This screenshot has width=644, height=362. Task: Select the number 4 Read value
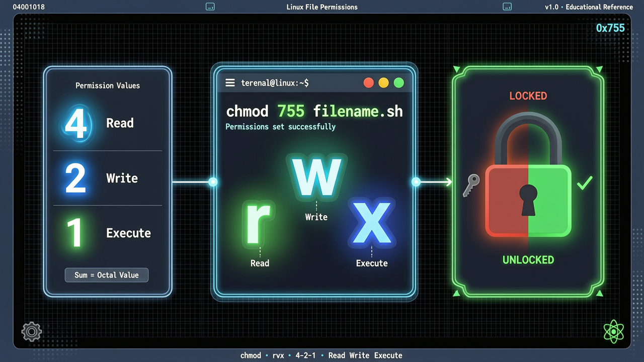click(x=76, y=124)
